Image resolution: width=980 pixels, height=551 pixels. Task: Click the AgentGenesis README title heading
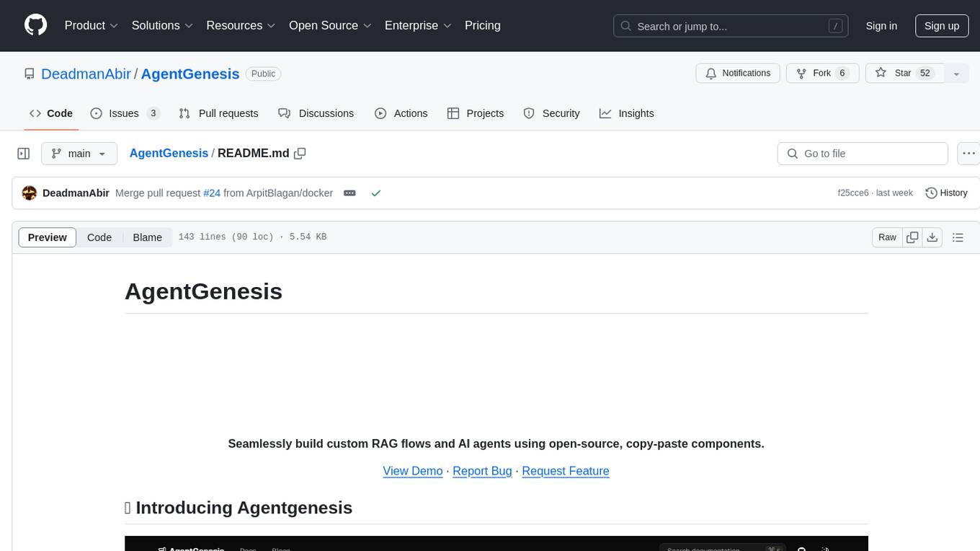(x=203, y=291)
